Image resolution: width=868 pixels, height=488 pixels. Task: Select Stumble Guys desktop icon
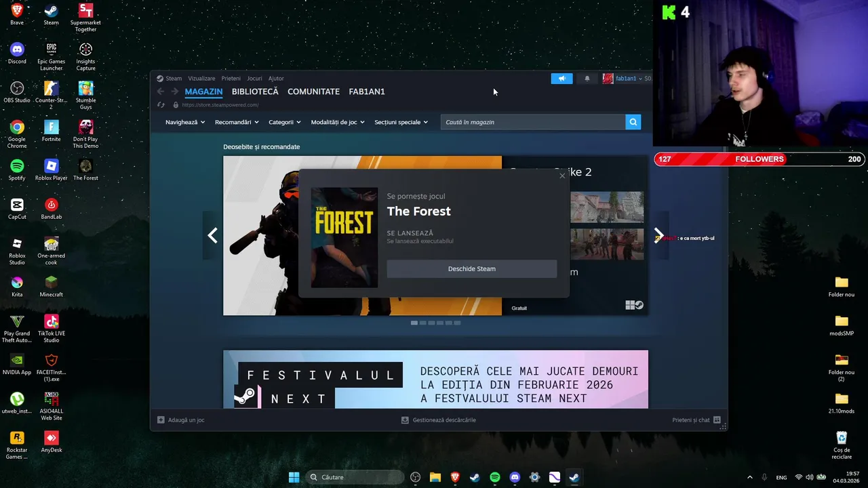[x=85, y=96]
